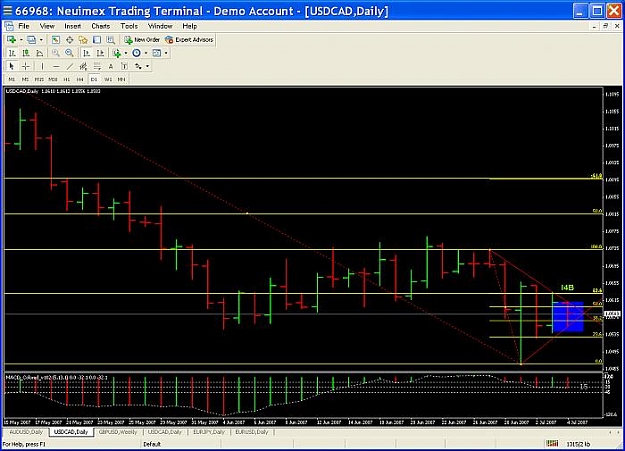Switch chart to H1 timeframe
Screen dimensions: 625x451
[67, 79]
